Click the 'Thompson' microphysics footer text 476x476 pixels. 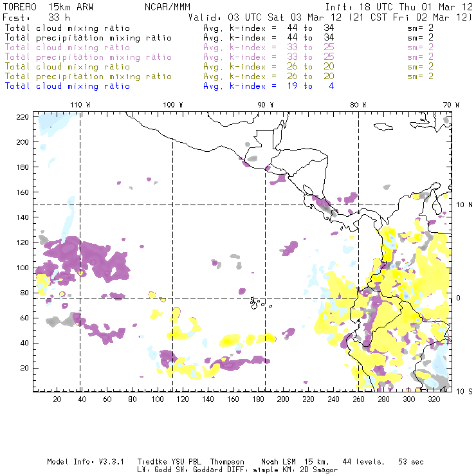coord(227,462)
